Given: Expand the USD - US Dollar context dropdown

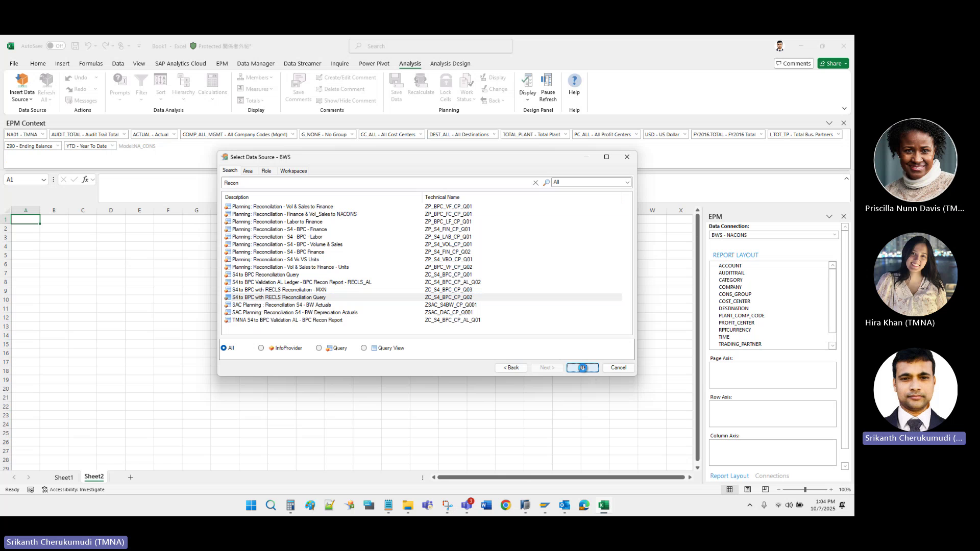Looking at the screenshot, I should tap(685, 134).
